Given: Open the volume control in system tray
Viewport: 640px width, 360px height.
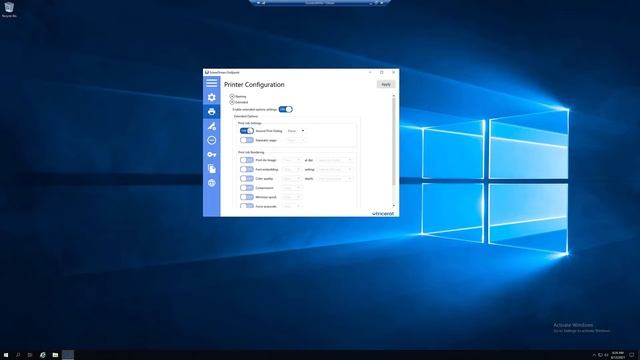Looking at the screenshot, I should pos(606,355).
